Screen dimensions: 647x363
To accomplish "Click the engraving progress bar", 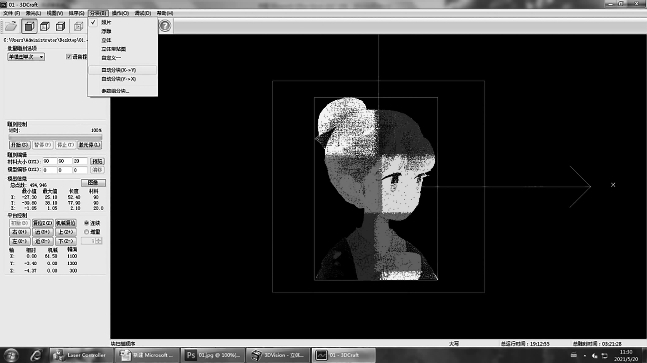I will (x=55, y=137).
